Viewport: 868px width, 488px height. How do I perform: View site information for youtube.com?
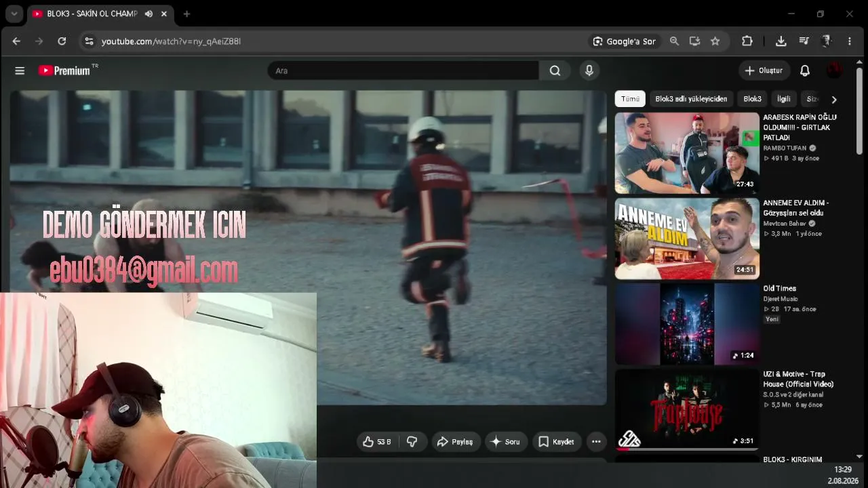pos(89,41)
